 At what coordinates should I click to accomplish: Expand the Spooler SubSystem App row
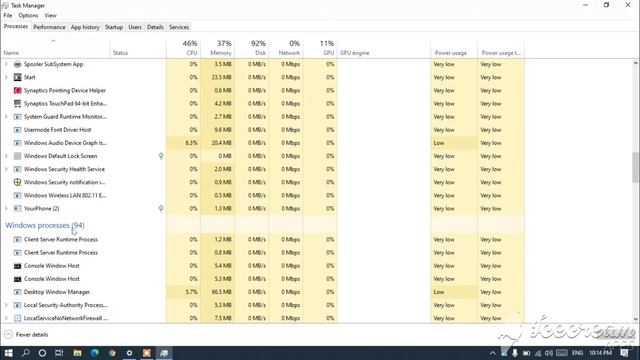pos(6,64)
